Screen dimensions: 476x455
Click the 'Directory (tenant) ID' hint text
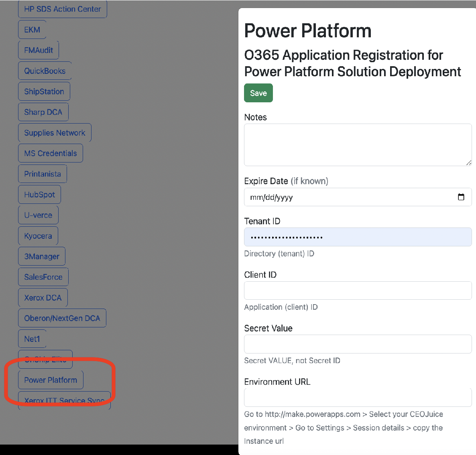click(x=279, y=254)
